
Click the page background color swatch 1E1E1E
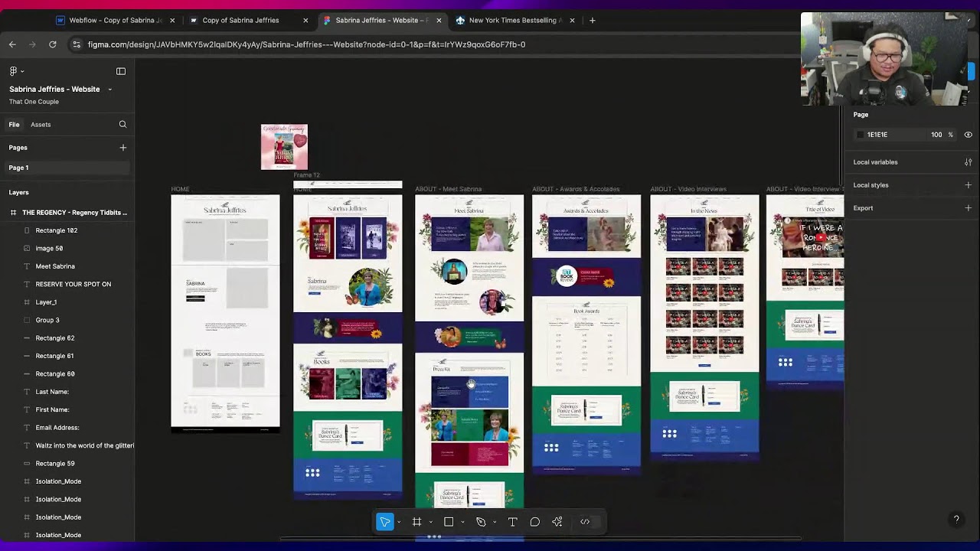coord(860,135)
